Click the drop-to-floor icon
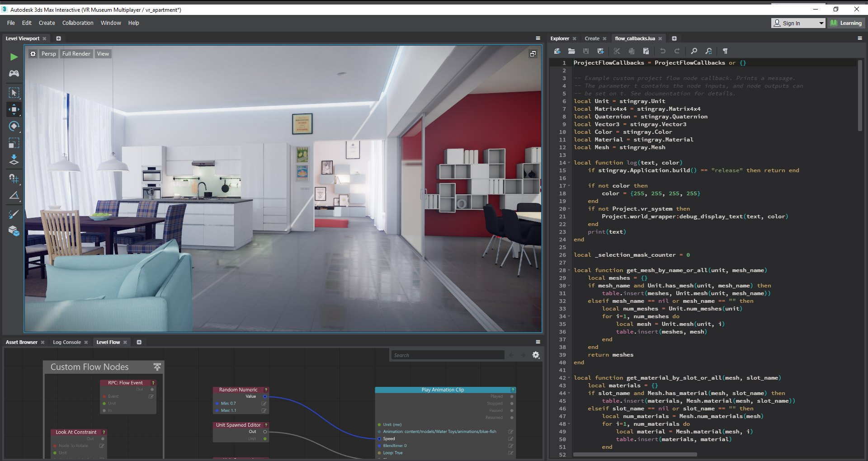Screen dimensions: 868x461 14,160
